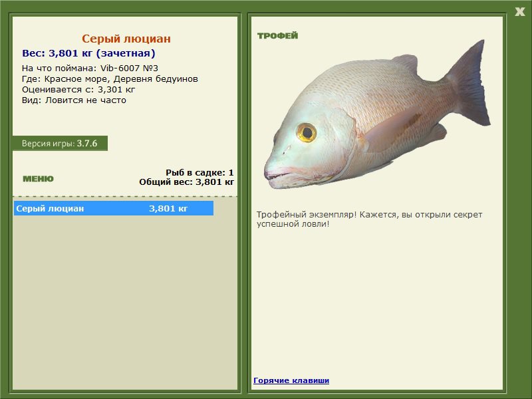
Task: Click the Где: Красное море, Деревня бедуинов line
Action: 110,79
